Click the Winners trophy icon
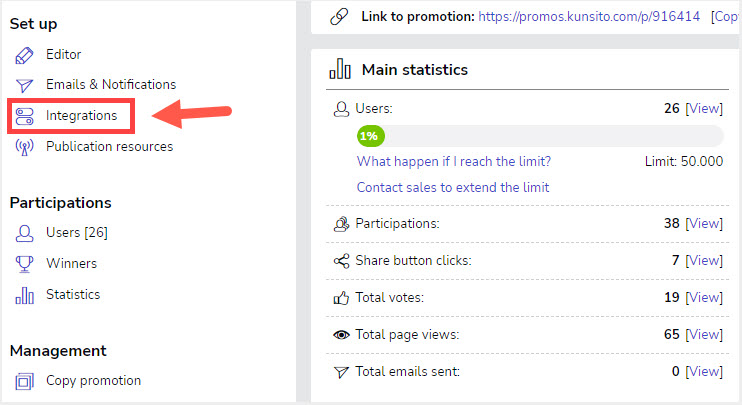Viewport: 742px width, 405px height. (24, 264)
